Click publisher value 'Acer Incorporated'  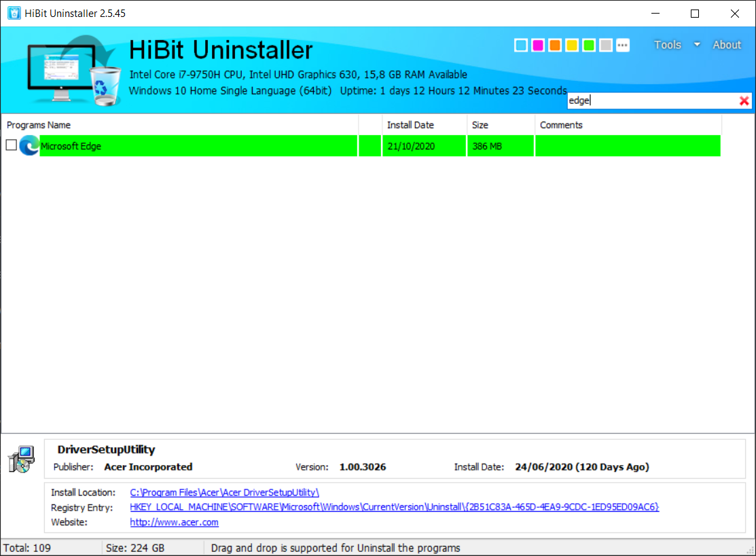point(148,467)
